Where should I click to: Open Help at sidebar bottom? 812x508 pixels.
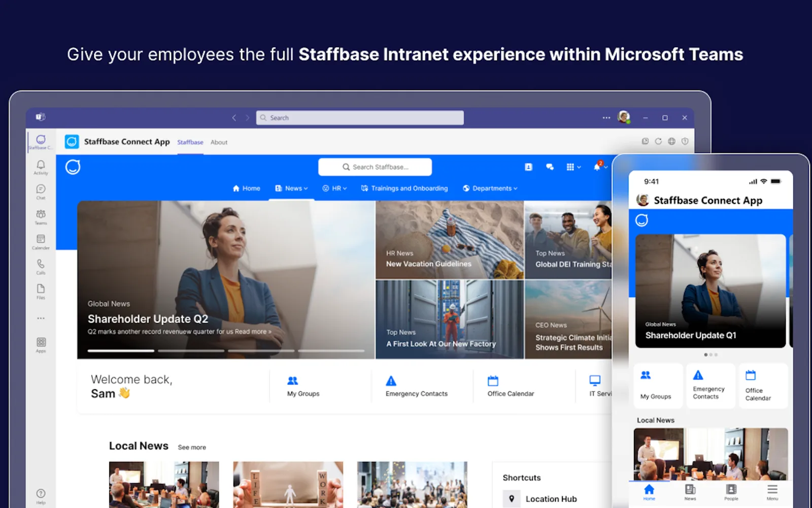41,496
